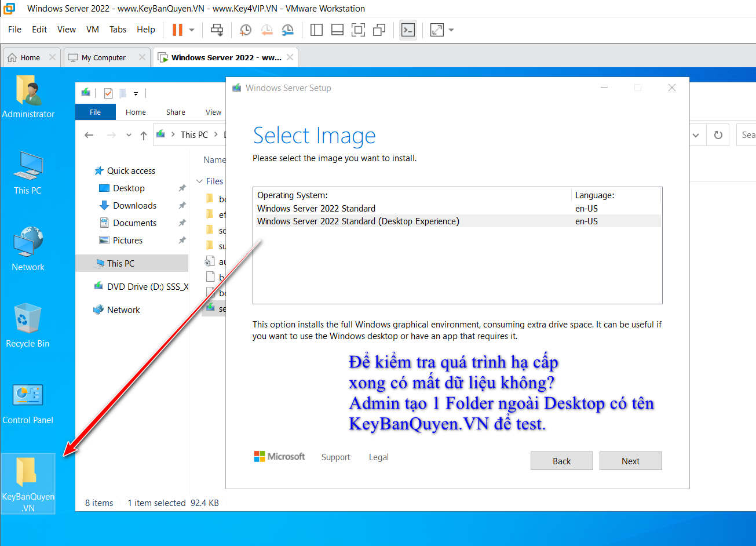Open the Home ribbon tab in File Explorer

[x=136, y=112]
